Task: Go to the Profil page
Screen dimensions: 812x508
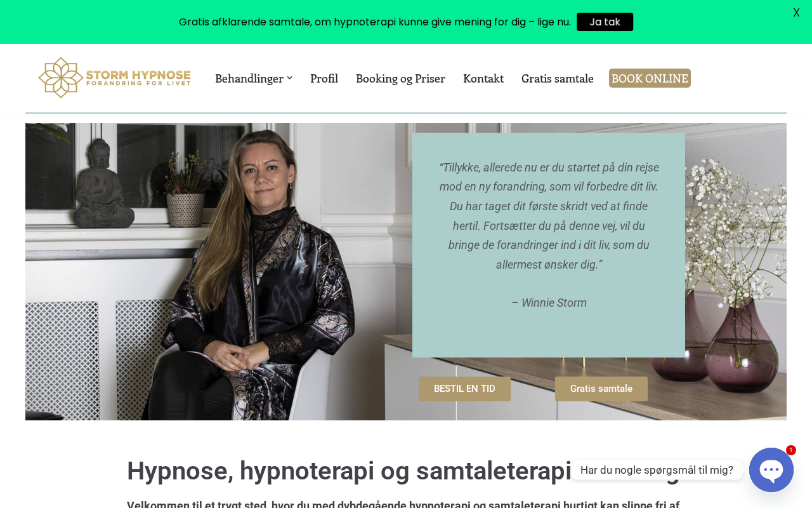Action: click(324, 78)
